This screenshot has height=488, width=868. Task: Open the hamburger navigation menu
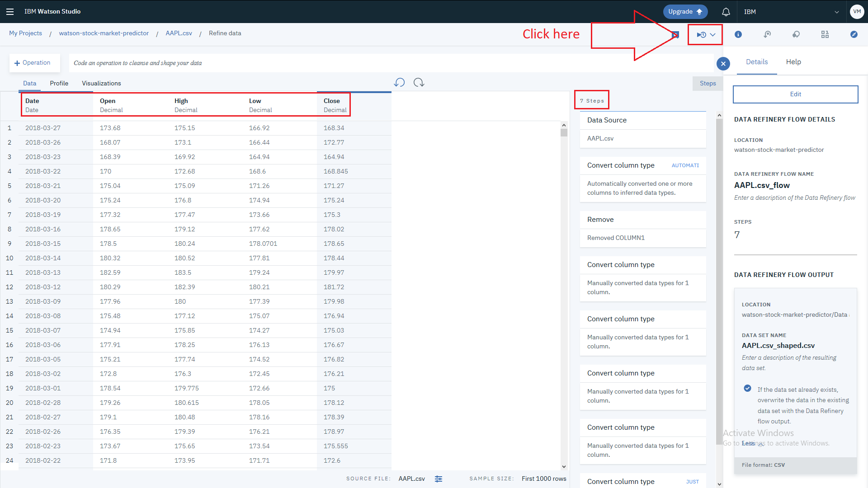coord(10,12)
